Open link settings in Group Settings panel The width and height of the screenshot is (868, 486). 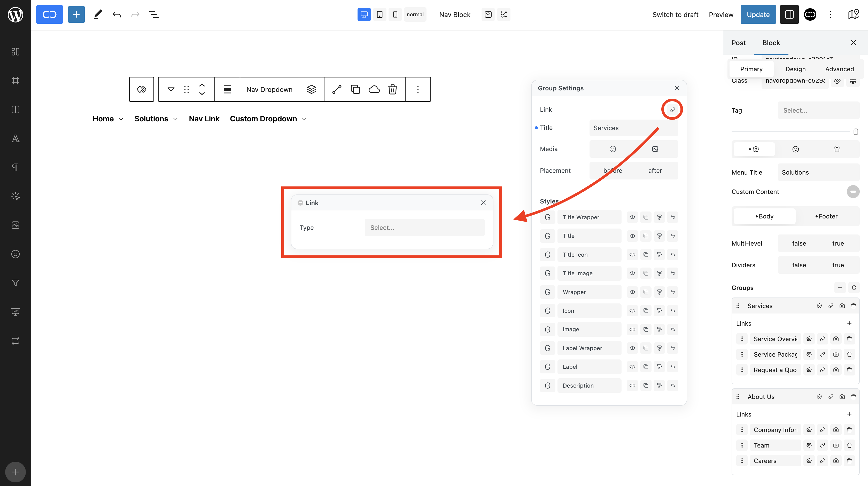click(x=672, y=110)
